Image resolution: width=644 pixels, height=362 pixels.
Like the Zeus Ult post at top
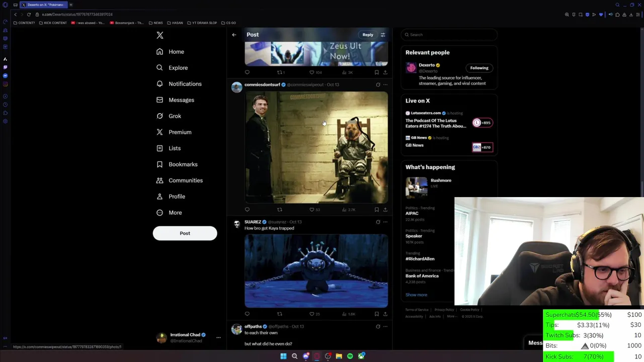315,72
